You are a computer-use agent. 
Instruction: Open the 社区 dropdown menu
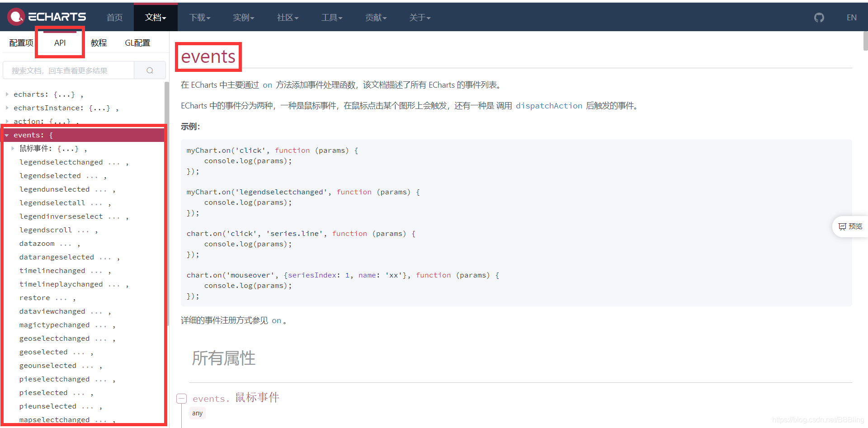click(x=288, y=18)
